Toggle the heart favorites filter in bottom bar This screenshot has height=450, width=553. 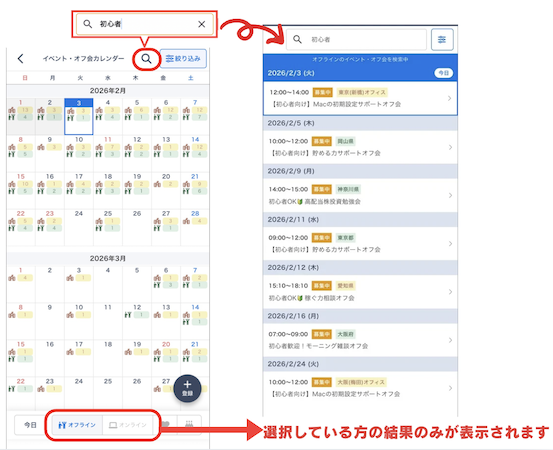click(x=165, y=425)
